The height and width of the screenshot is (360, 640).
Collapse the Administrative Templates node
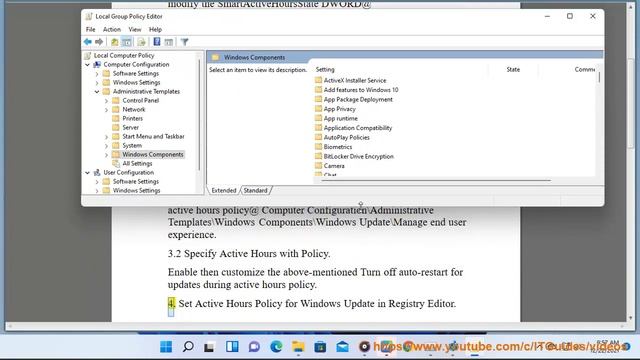pyautogui.click(x=97, y=91)
